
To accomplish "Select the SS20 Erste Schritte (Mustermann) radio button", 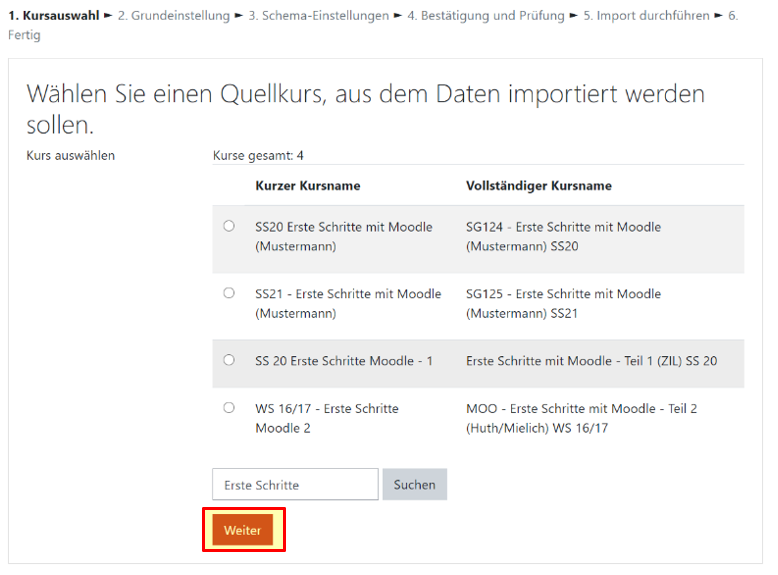I will pyautogui.click(x=229, y=227).
